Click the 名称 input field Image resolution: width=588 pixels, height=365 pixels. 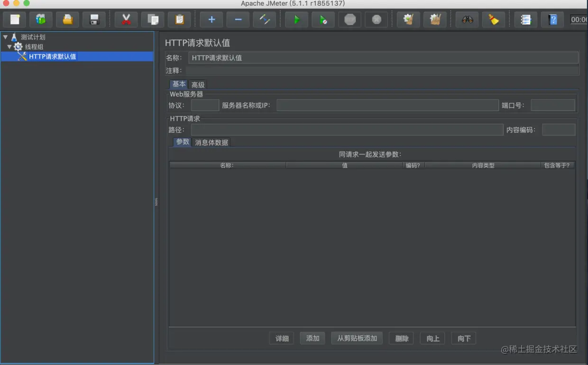pyautogui.click(x=383, y=58)
